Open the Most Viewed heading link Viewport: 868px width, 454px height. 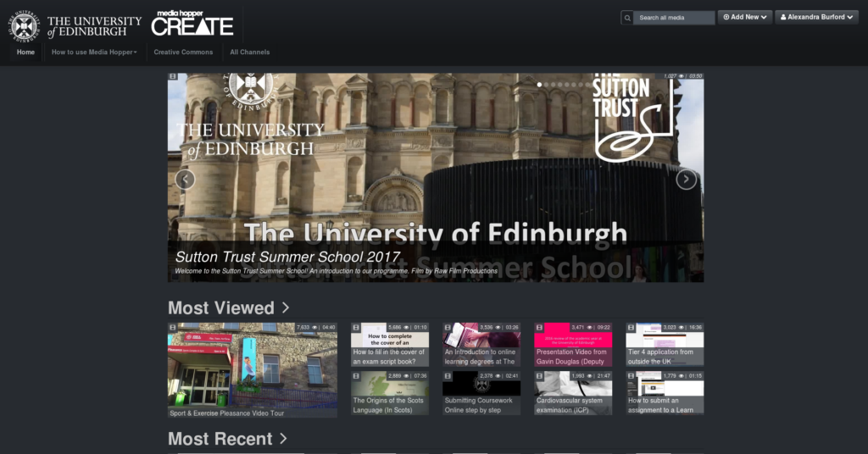click(x=221, y=308)
